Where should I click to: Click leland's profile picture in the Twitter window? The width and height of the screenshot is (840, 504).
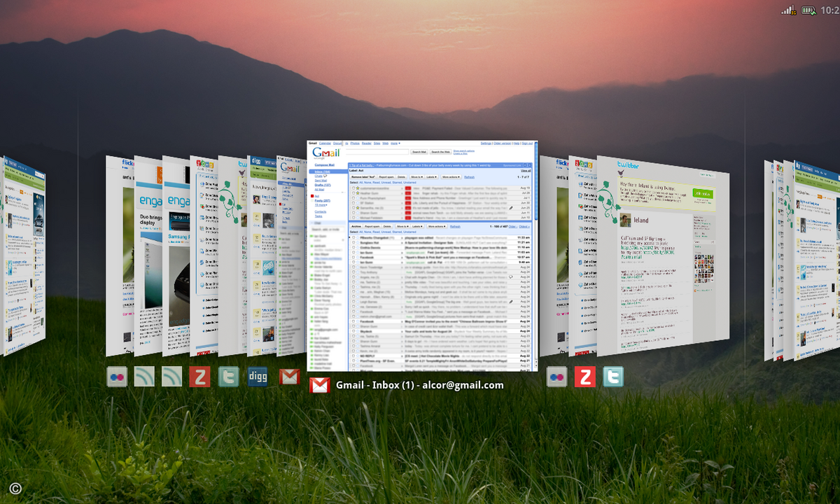625,220
